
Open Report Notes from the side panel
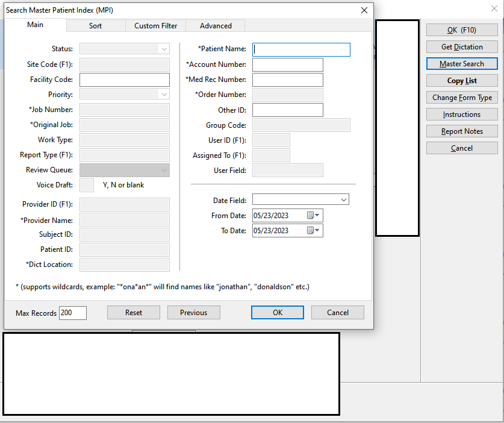[x=462, y=131]
